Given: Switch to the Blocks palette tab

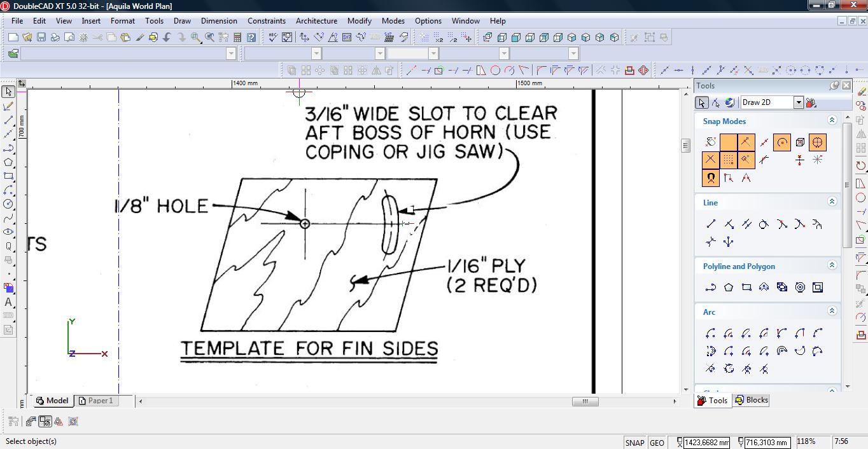Looking at the screenshot, I should tap(752, 400).
